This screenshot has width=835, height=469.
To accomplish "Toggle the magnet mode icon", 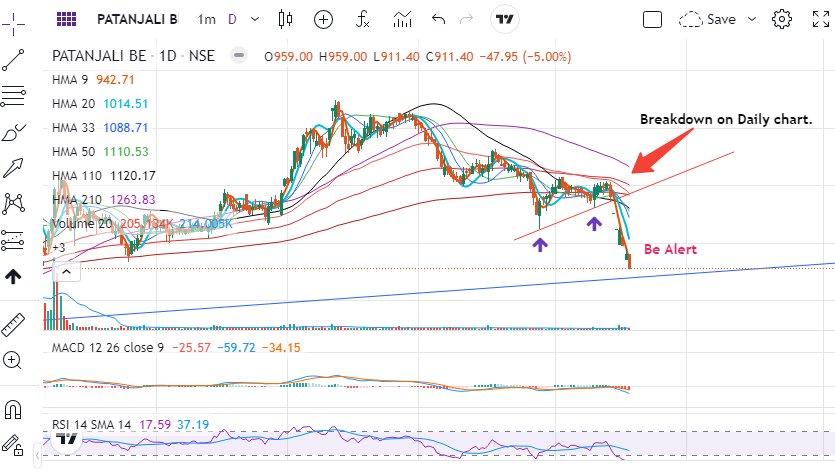I will tap(13, 409).
